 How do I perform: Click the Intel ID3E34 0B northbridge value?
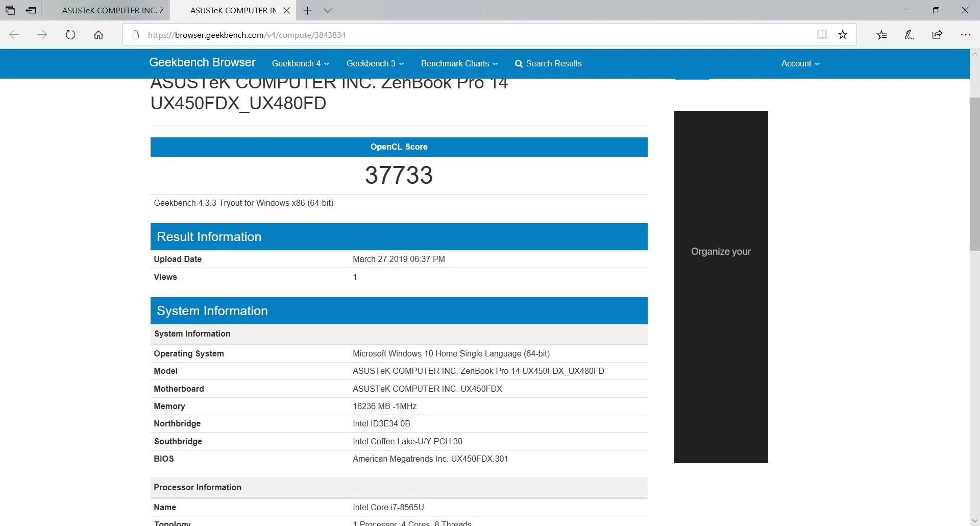pyautogui.click(x=381, y=423)
